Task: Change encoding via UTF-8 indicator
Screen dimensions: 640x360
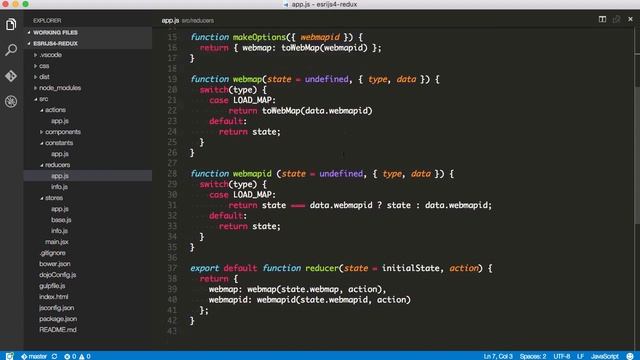Action: pyautogui.click(x=562, y=356)
